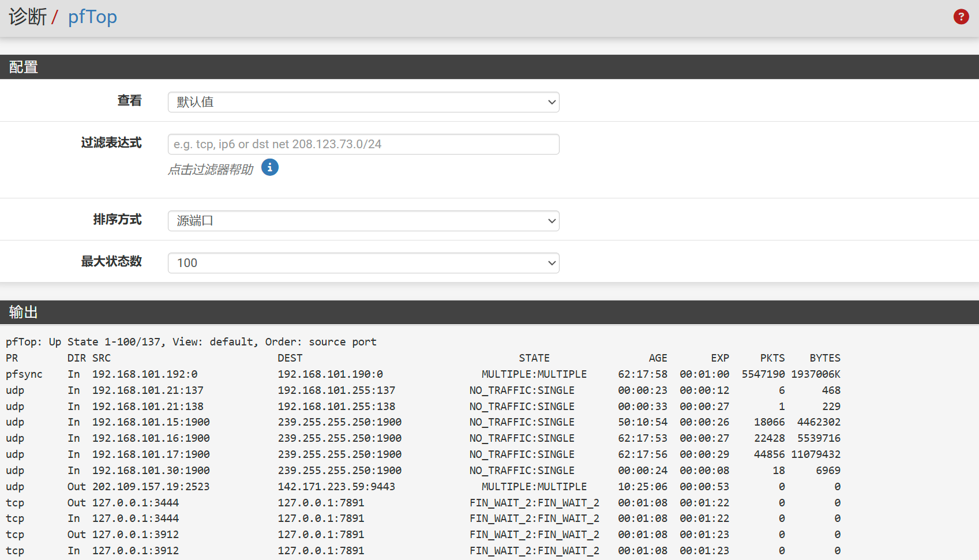
Task: Click the 点击过滤器帮助 hint text
Action: [x=211, y=170]
